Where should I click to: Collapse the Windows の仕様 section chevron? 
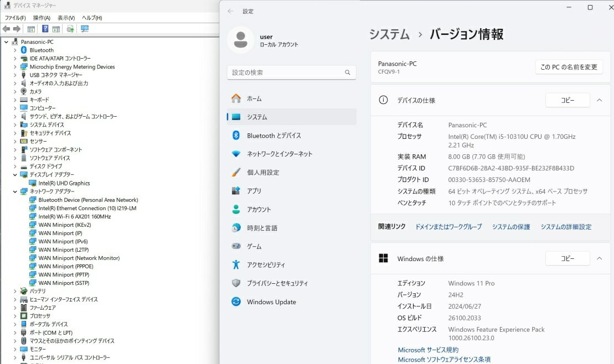[x=599, y=258]
